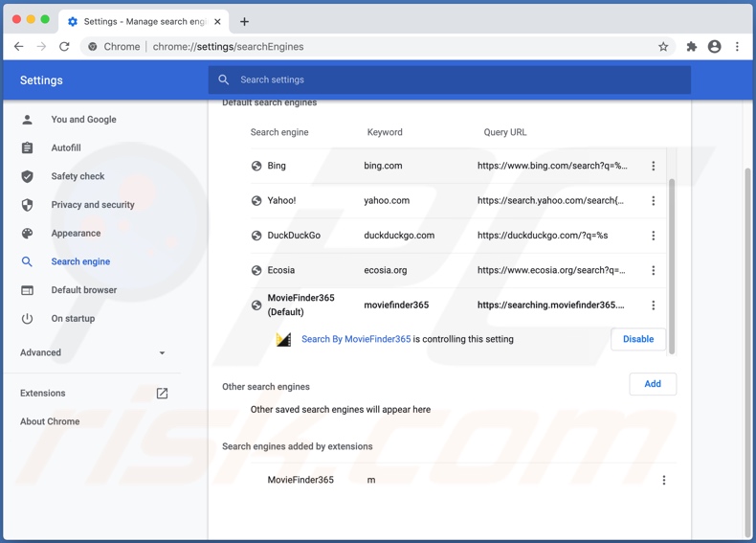
Task: Click the forward navigation arrow
Action: 41,47
